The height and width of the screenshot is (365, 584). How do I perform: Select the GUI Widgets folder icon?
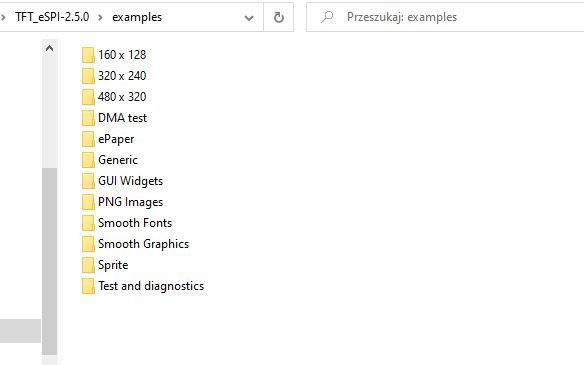tap(88, 181)
